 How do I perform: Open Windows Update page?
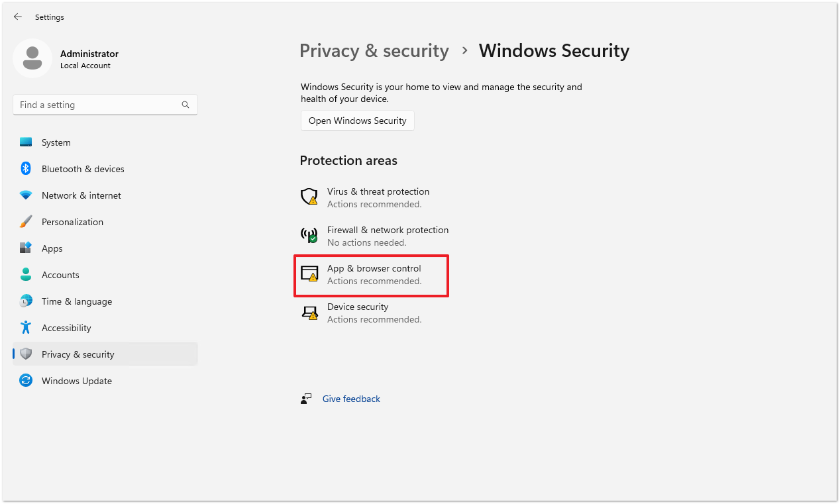tap(76, 381)
